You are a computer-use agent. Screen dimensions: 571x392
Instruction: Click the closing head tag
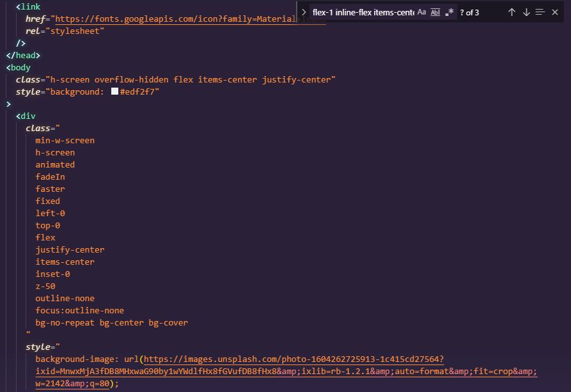click(23, 56)
